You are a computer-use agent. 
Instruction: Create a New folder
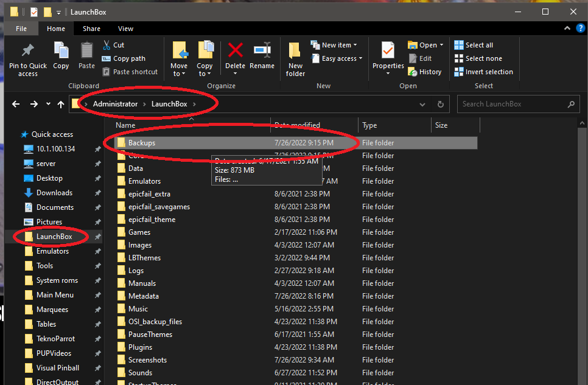[x=295, y=59]
